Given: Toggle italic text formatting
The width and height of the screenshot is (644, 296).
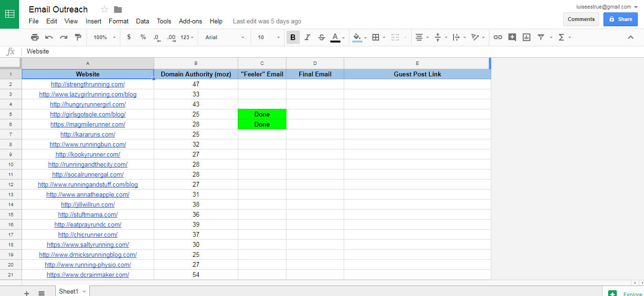Looking at the screenshot, I should 307,37.
